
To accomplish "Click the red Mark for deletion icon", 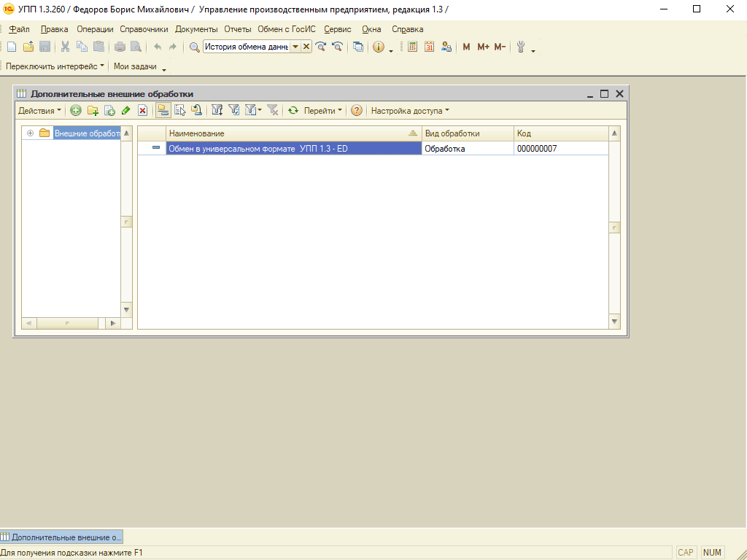I will 143,111.
